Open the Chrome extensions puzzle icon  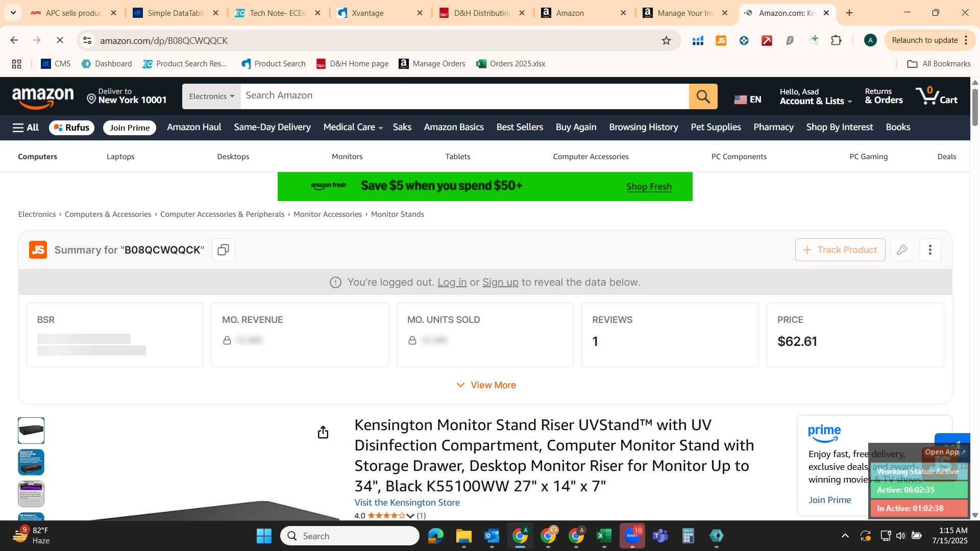point(836,40)
